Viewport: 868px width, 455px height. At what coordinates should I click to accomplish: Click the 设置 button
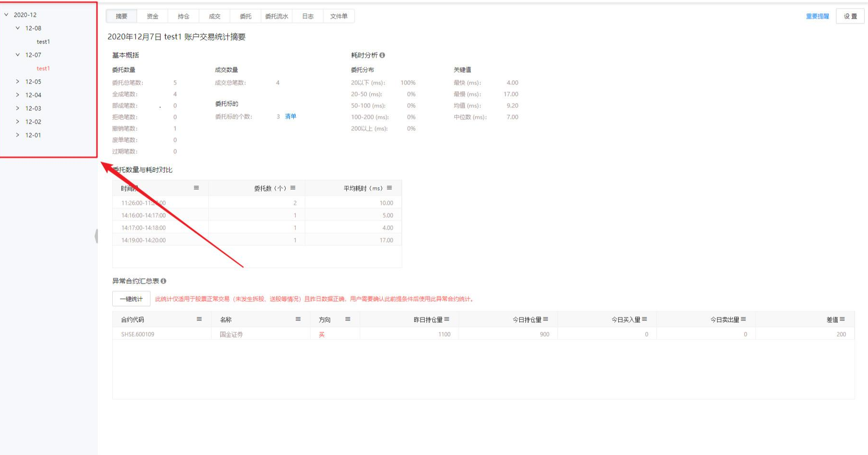850,16
